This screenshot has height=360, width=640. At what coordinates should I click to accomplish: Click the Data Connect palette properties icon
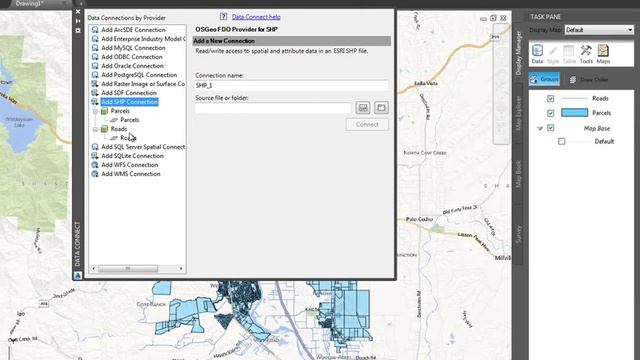click(78, 31)
